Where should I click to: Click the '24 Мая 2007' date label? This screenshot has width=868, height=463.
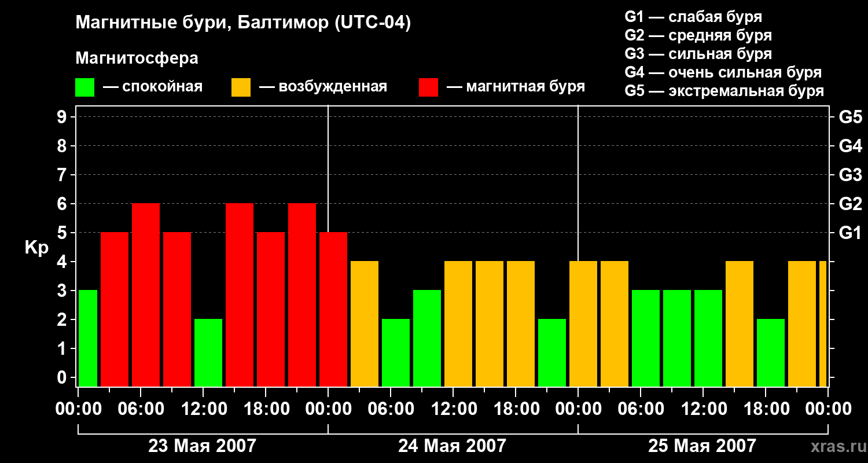pyautogui.click(x=452, y=446)
